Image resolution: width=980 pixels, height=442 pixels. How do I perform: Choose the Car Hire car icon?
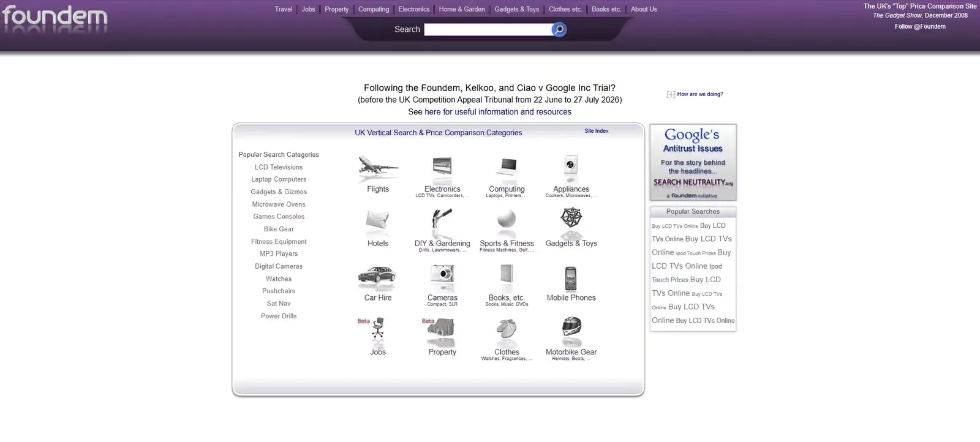pyautogui.click(x=377, y=275)
